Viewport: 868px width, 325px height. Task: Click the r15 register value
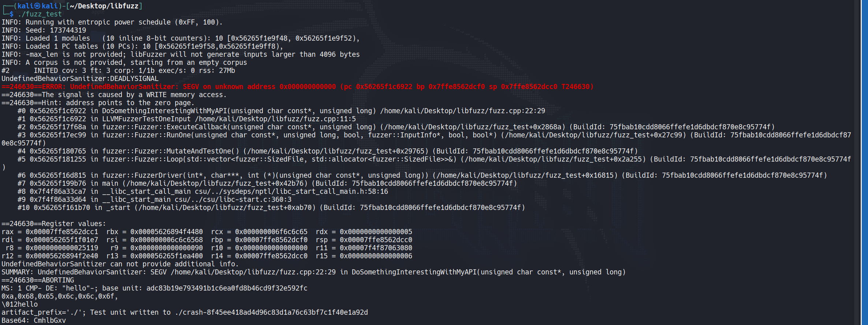pyautogui.click(x=376, y=256)
